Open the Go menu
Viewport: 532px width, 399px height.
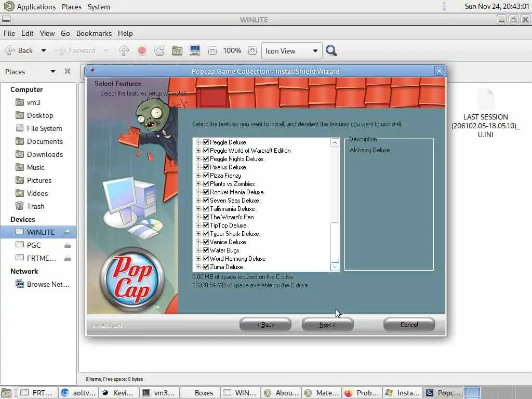pyautogui.click(x=65, y=33)
